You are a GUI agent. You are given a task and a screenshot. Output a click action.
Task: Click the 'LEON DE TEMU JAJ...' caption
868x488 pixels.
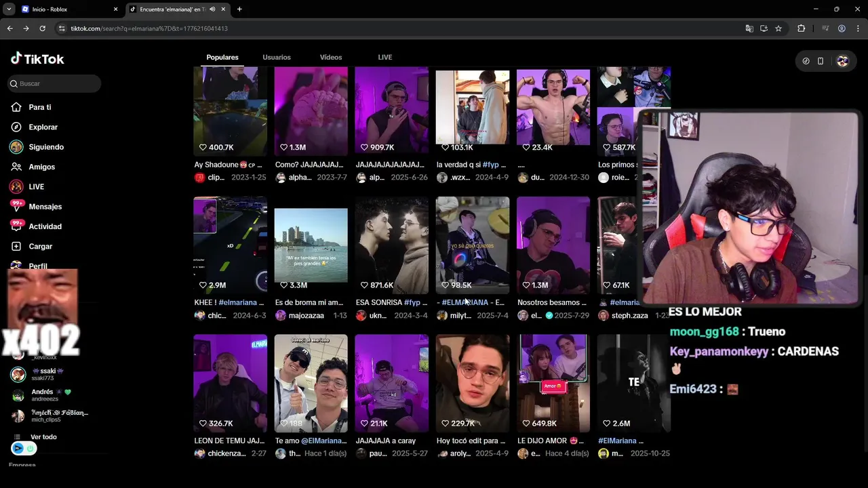(229, 441)
